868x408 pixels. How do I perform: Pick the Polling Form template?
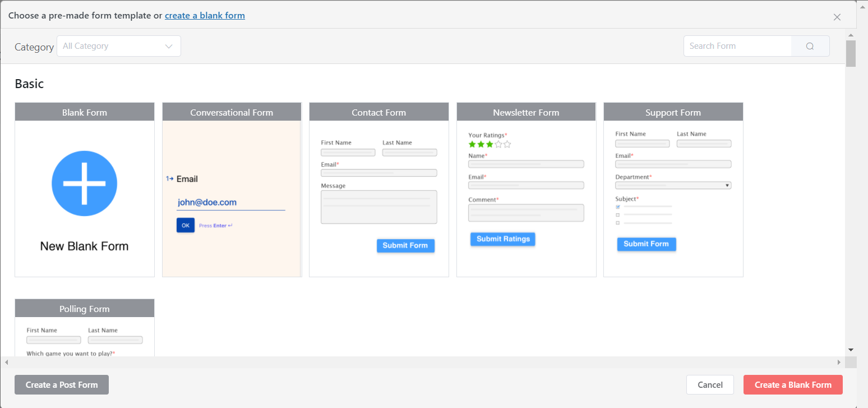coord(85,327)
